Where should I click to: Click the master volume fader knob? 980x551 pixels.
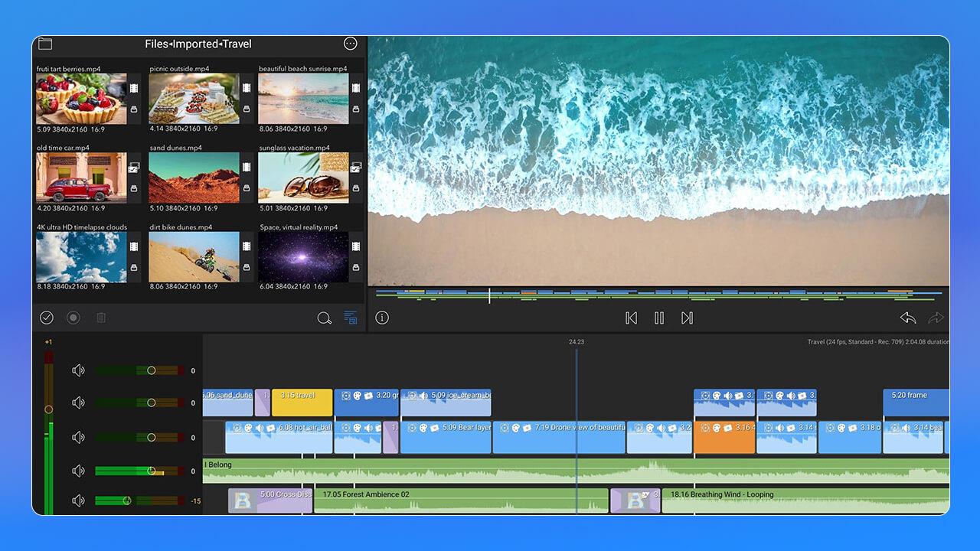tap(49, 409)
